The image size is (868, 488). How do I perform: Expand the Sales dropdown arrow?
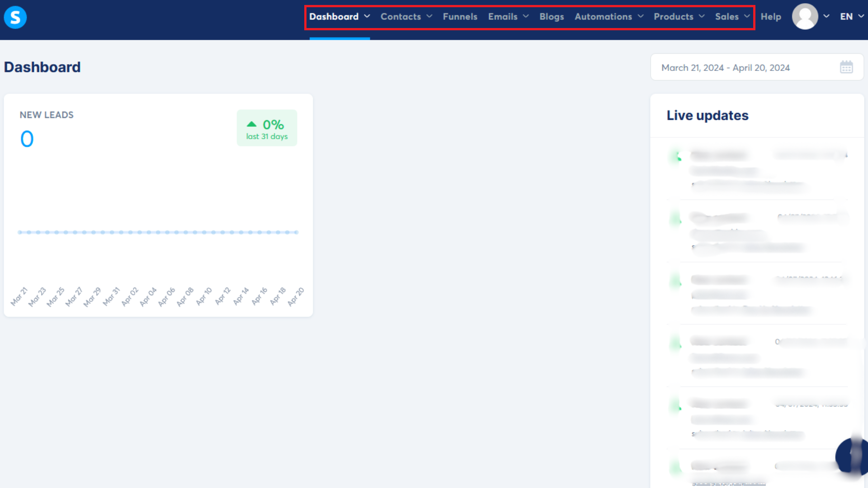[747, 16]
